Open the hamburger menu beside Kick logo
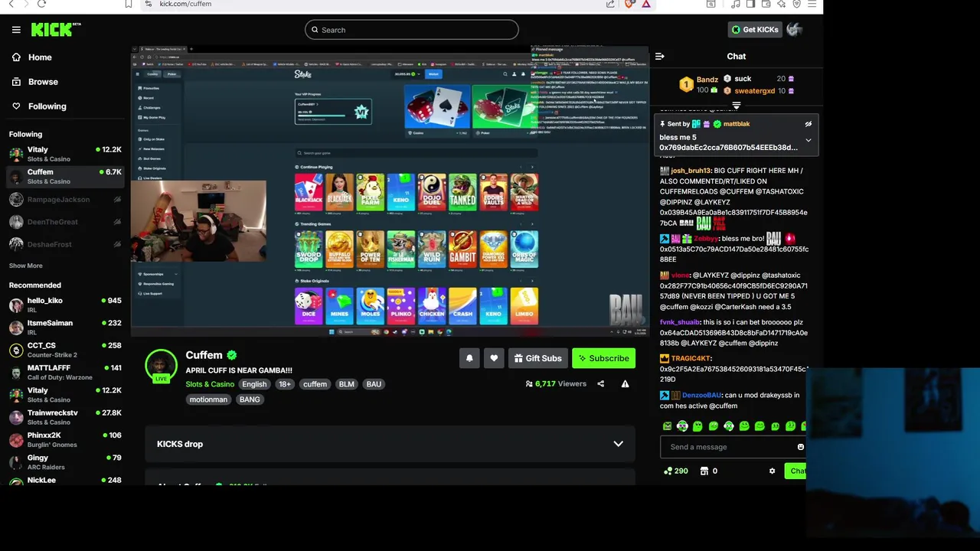 pos(16,30)
